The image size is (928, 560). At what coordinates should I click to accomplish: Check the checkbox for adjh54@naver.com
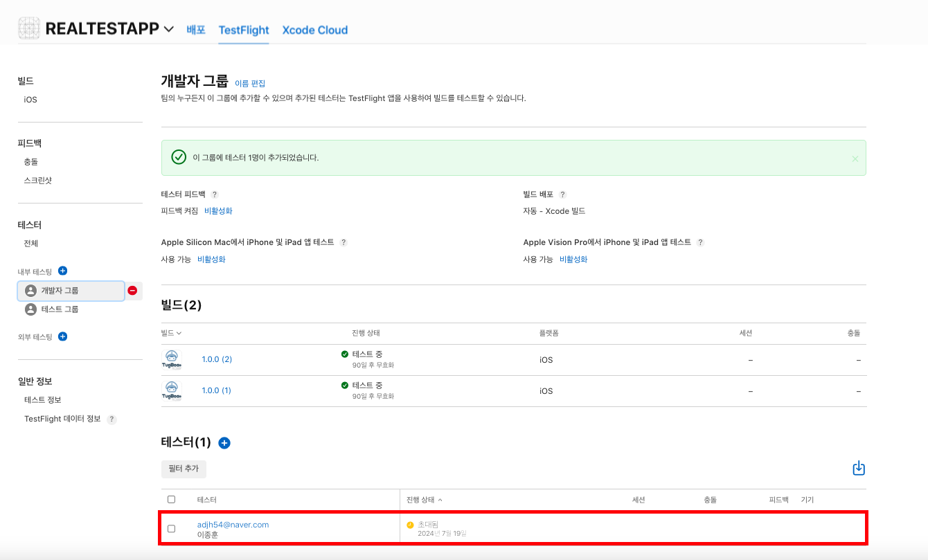172,529
